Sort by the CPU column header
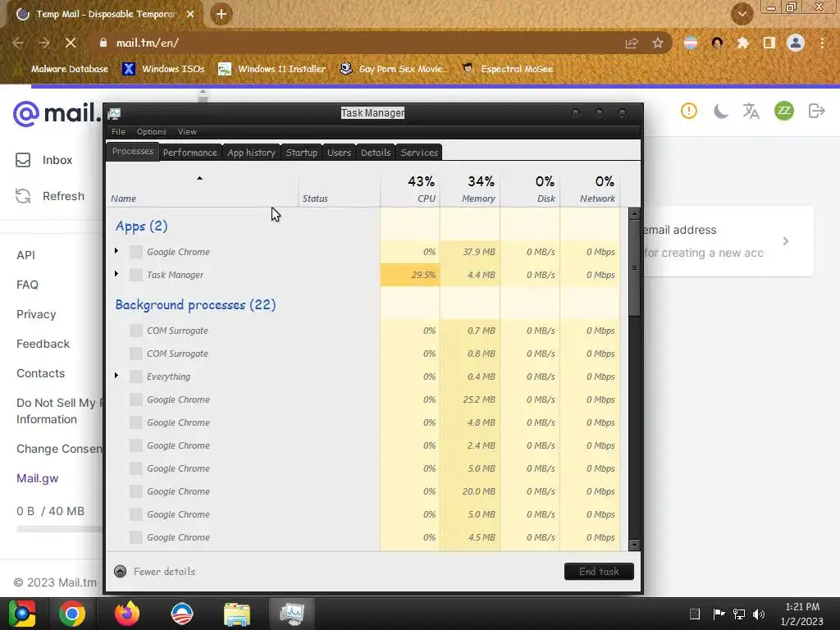This screenshot has width=840, height=630. [x=410, y=189]
